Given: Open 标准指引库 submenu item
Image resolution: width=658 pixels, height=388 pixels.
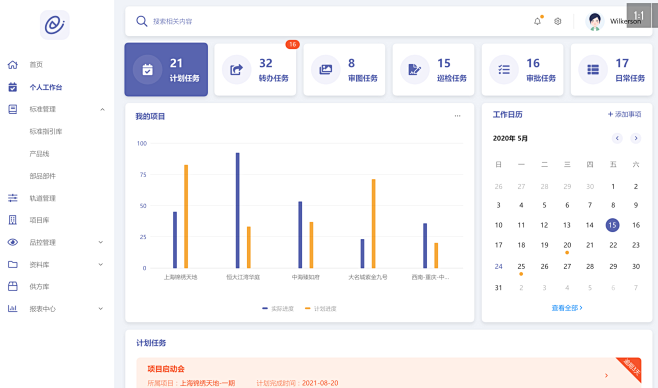Looking at the screenshot, I should click(x=46, y=131).
